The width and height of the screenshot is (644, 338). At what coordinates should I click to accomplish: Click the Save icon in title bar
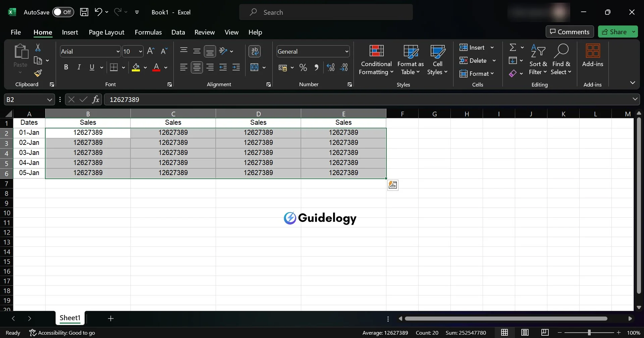(x=84, y=12)
